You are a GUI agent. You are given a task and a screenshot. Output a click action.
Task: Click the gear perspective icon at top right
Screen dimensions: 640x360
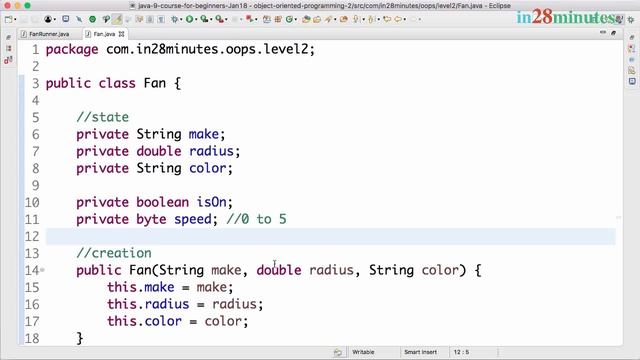631,19
